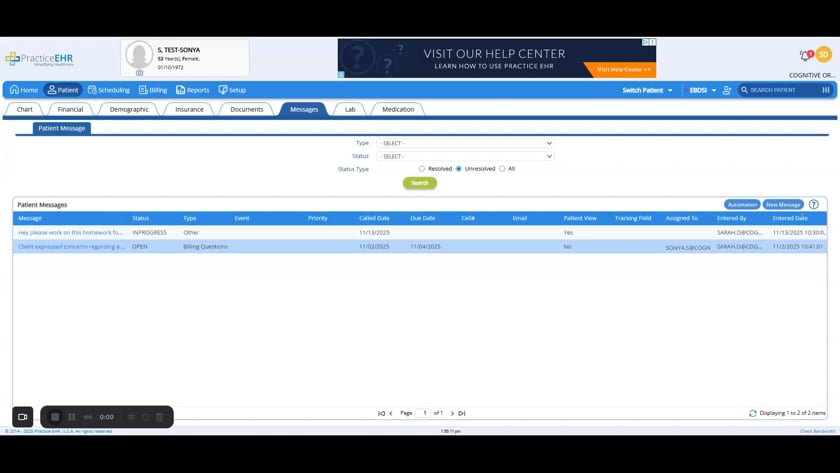This screenshot has width=840, height=473.
Task: Click the Billing Questions type cell
Action: [x=205, y=247]
